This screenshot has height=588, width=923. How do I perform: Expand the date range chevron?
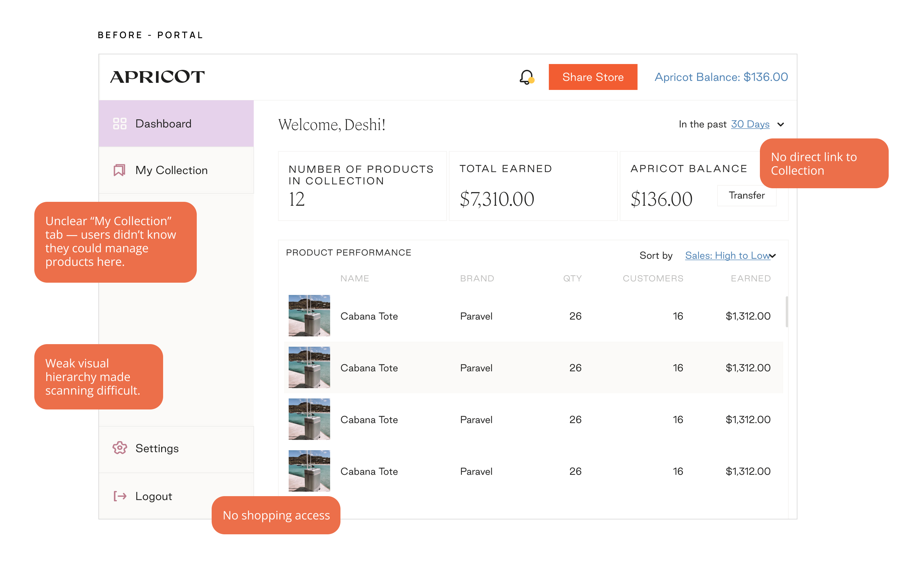coord(780,125)
